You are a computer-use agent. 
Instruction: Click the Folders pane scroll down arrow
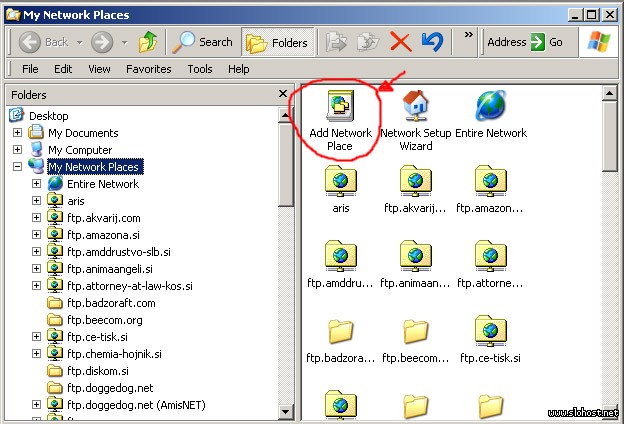click(285, 411)
